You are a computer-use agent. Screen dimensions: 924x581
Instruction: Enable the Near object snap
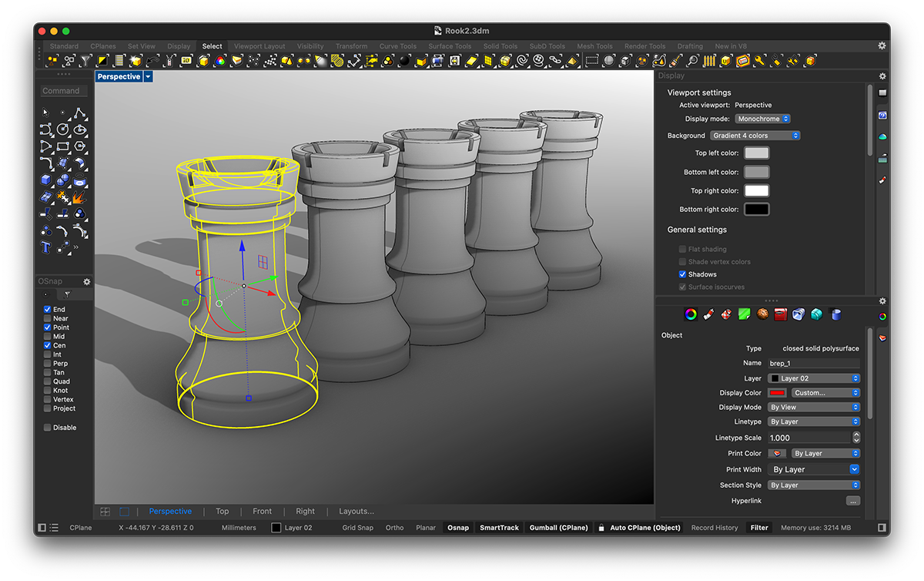[x=48, y=318]
